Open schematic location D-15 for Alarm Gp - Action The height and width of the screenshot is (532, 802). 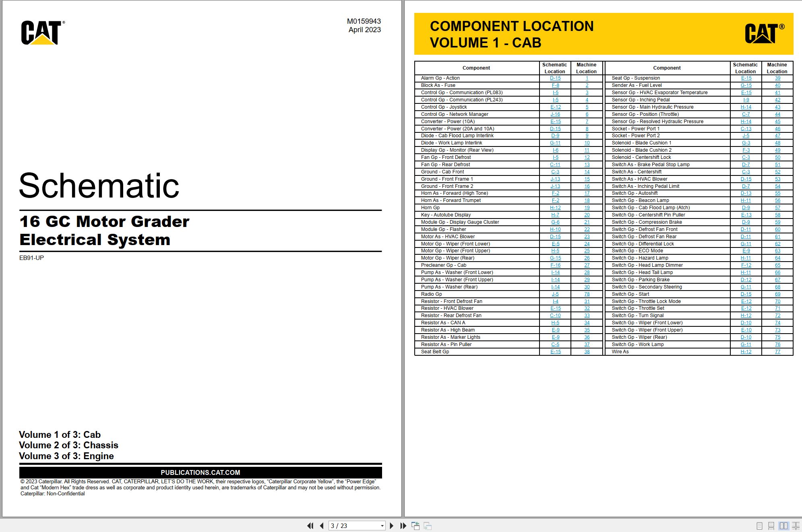coord(555,78)
